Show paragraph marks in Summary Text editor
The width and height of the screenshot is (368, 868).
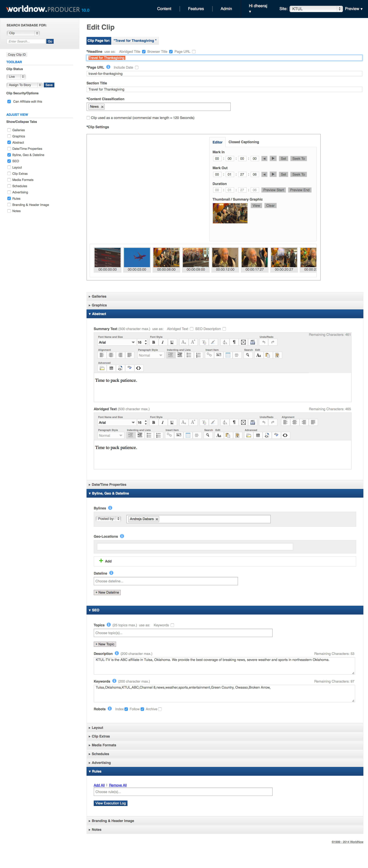tap(234, 342)
